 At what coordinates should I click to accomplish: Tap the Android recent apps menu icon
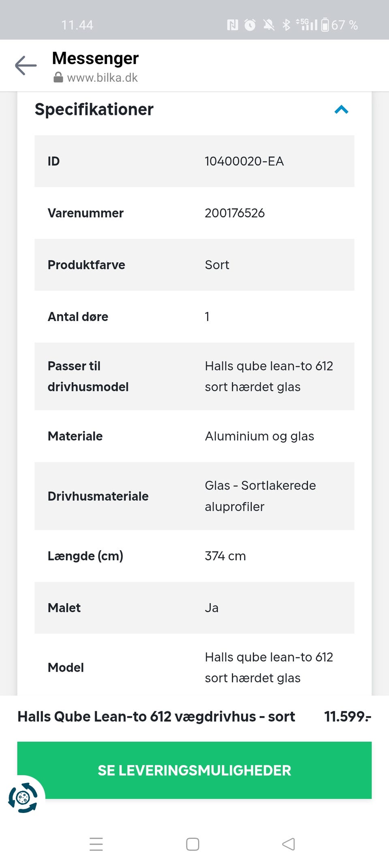[96, 844]
